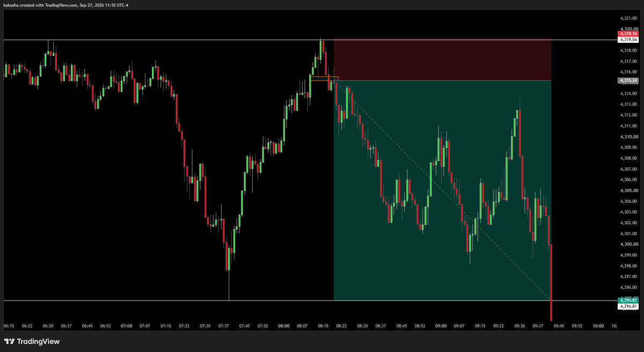Click time axis label 09:07

pos(459,326)
